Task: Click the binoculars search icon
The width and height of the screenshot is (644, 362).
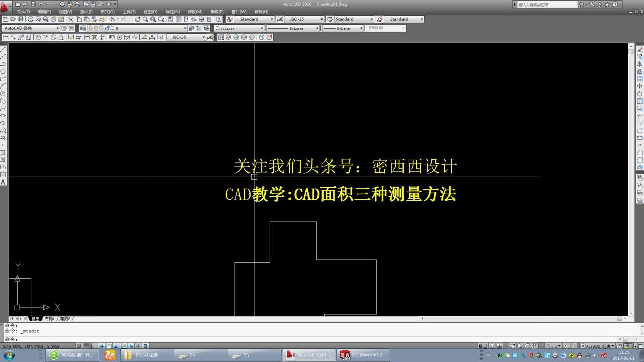Action: (581, 4)
